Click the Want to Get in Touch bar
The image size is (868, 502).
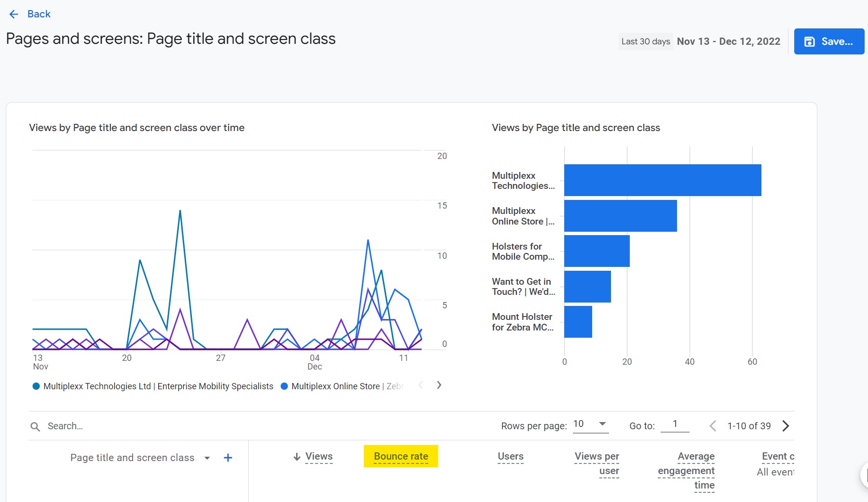pos(587,287)
